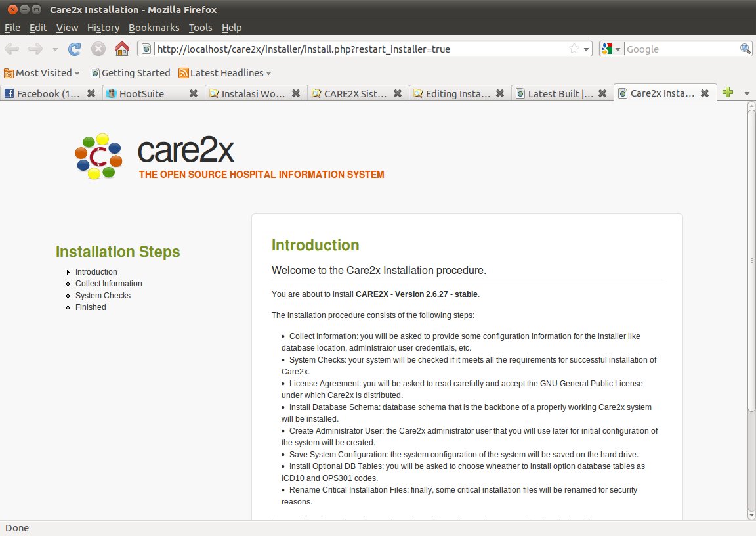Open Latest Headlines feed dropdown
This screenshot has width=756, height=536.
click(225, 73)
